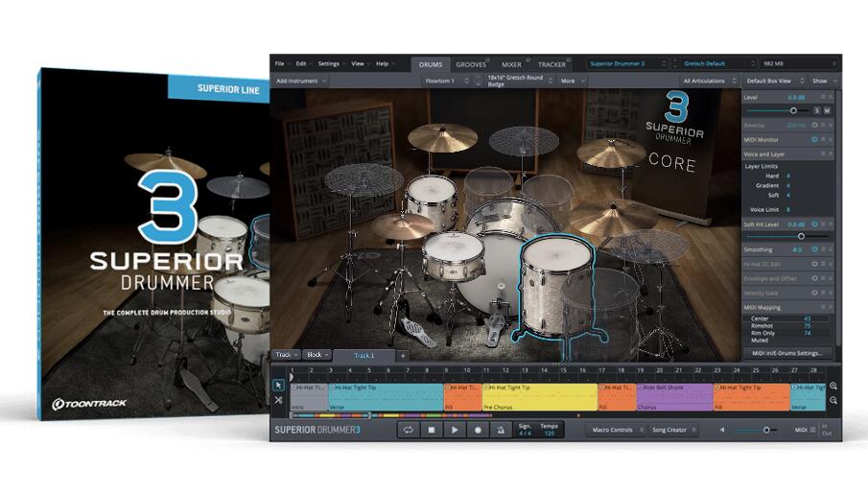Zoom in the timeline with the magnifier plus

coord(833,386)
